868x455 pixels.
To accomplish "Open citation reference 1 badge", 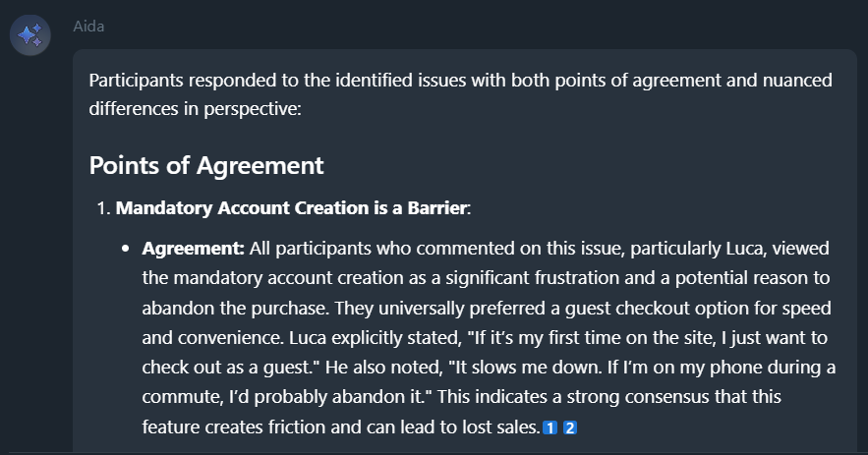I will 550,427.
